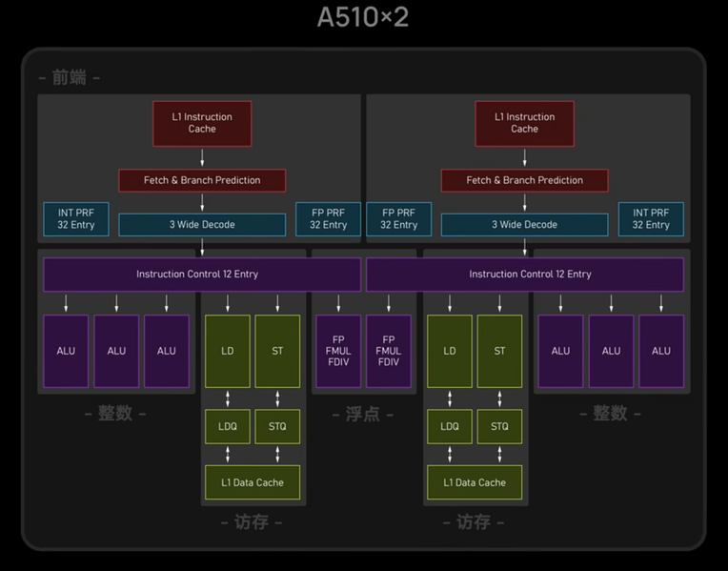The image size is (728, 571).
Task: Click the A510×2 title text
Action: tap(363, 17)
